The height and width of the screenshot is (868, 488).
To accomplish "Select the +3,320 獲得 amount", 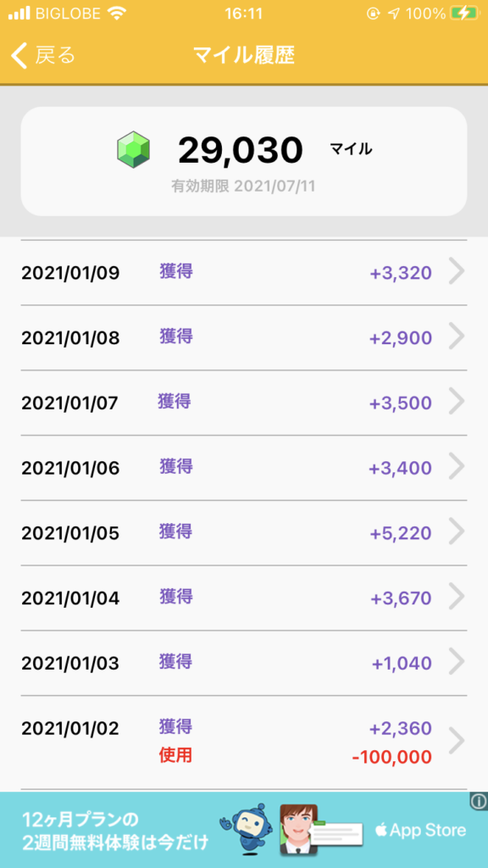I will click(401, 273).
